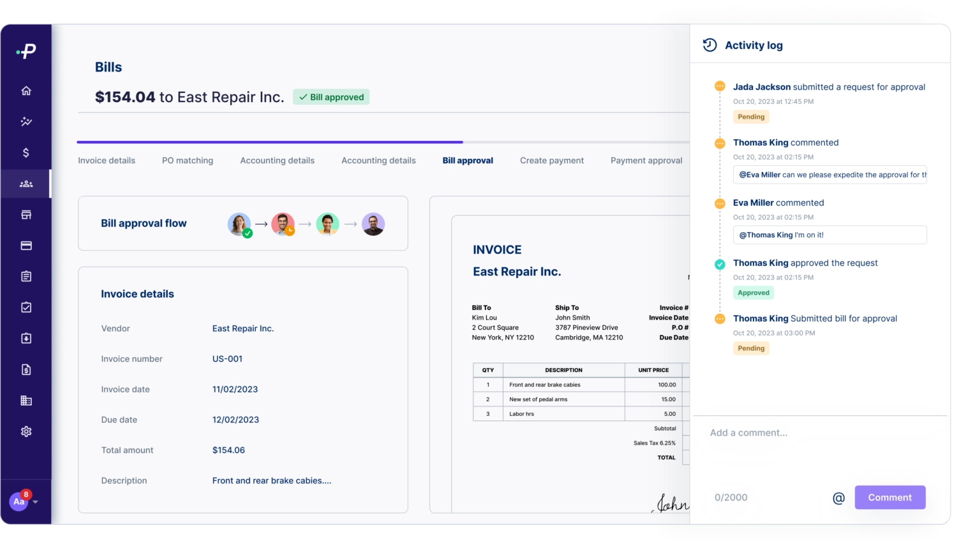Screen dimensions: 980x548
Task: Open the Create payment tab
Action: 552,161
